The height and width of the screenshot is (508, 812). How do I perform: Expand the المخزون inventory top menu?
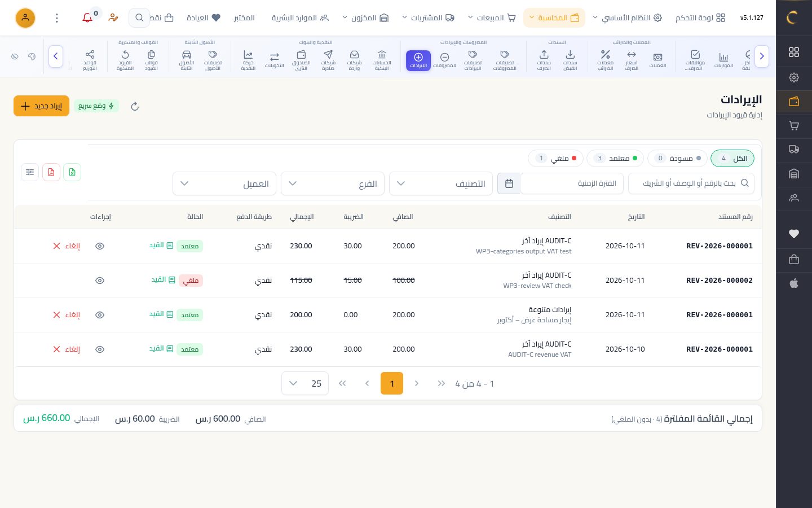366,18
